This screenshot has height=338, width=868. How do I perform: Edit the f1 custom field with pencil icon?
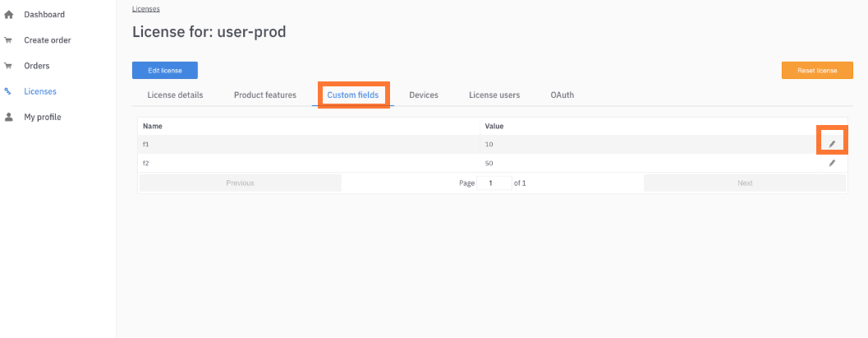click(831, 144)
